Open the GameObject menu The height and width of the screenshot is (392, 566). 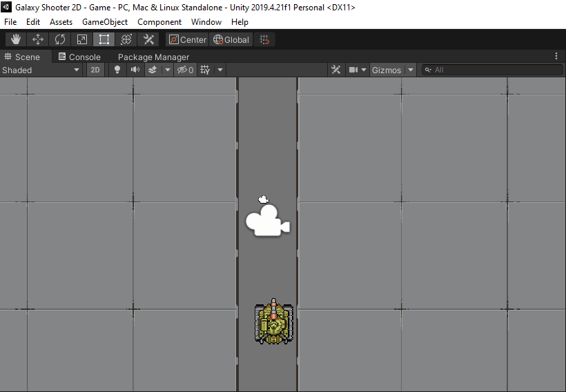pyautogui.click(x=105, y=22)
